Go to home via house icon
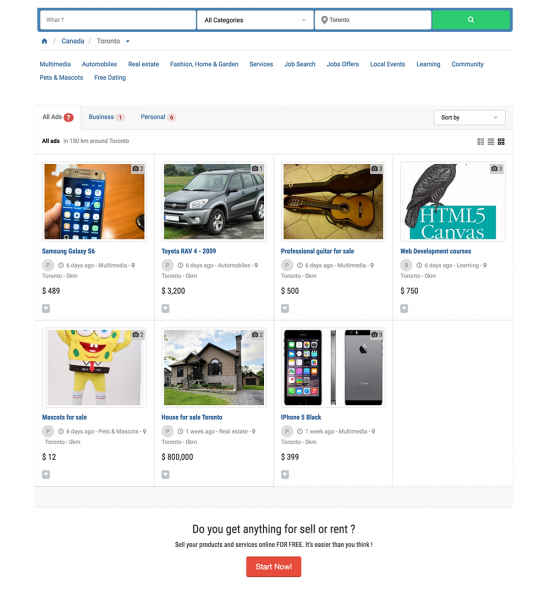 point(44,41)
